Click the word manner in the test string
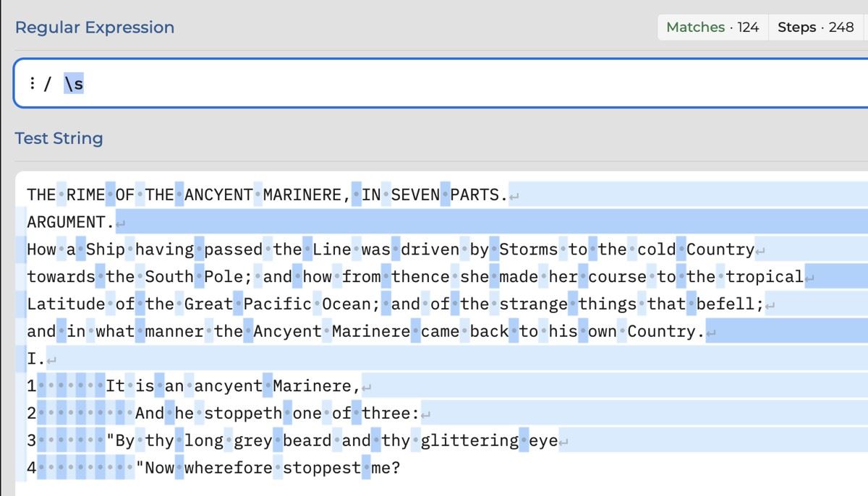The width and height of the screenshot is (868, 496). click(x=174, y=332)
